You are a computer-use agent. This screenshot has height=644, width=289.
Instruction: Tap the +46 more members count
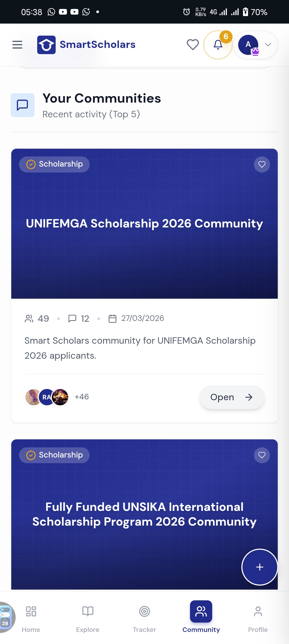click(82, 397)
